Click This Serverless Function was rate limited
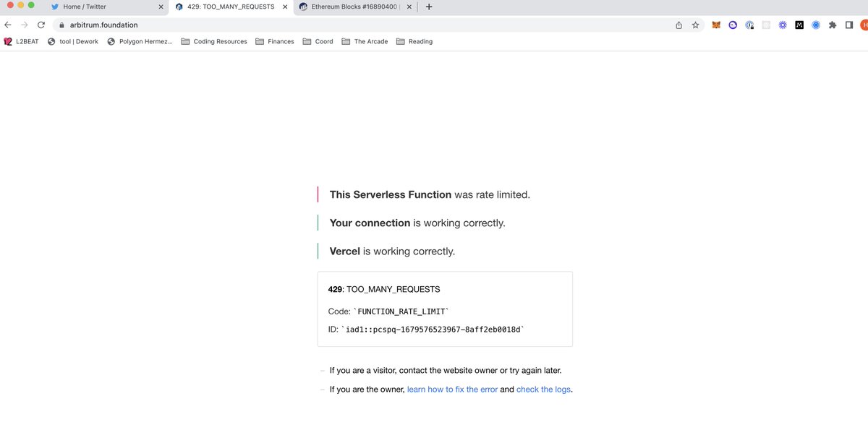 point(430,194)
